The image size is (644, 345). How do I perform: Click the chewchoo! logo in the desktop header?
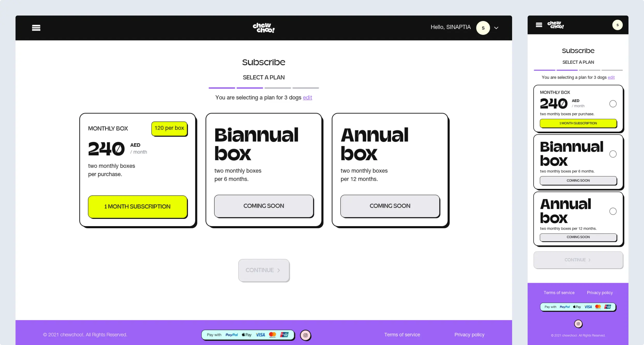pyautogui.click(x=264, y=28)
